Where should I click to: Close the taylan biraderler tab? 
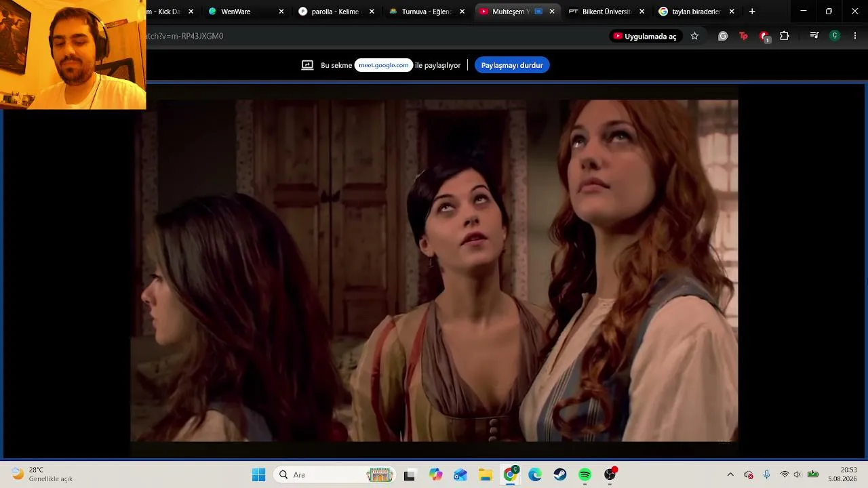pos(732,12)
